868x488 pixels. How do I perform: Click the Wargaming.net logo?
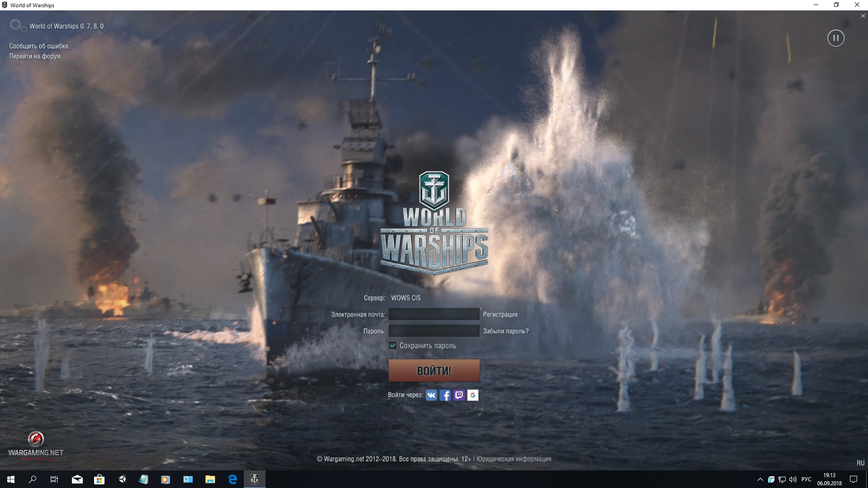coord(36,446)
